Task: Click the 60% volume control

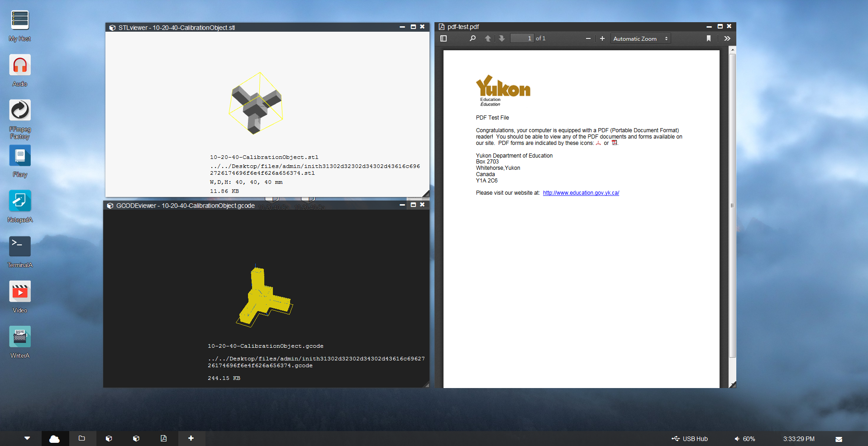Action: (x=744, y=439)
